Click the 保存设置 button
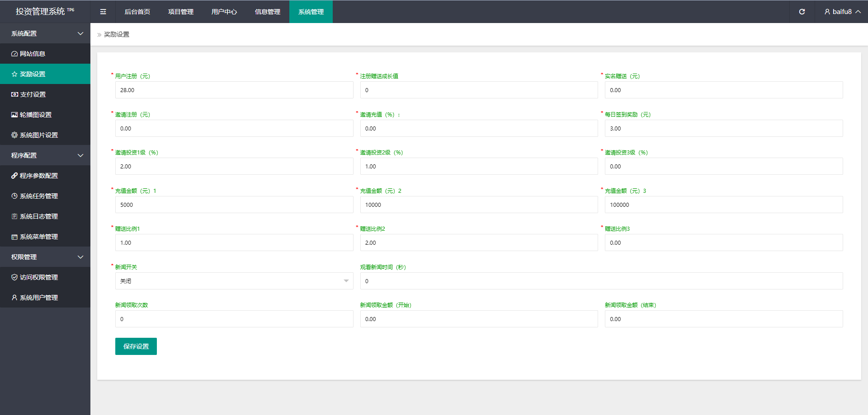 (136, 346)
